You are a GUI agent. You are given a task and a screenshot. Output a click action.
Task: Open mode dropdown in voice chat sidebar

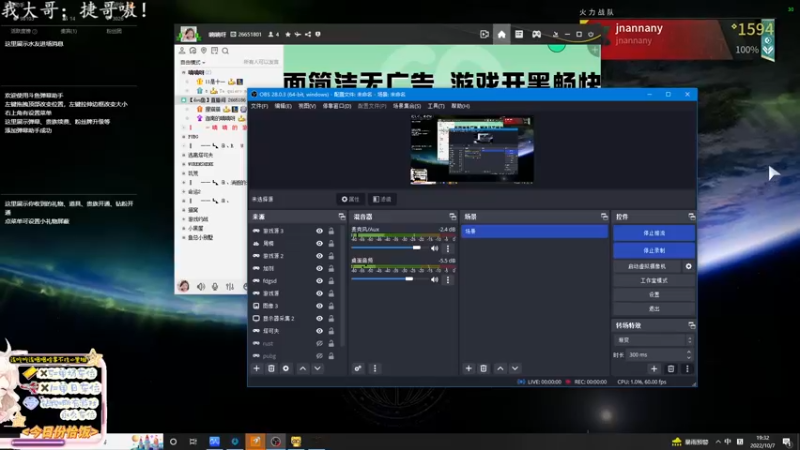click(192, 62)
